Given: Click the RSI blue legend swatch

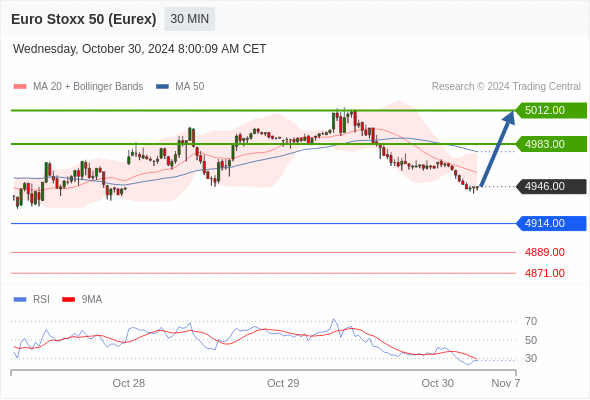Looking at the screenshot, I should pyautogui.click(x=20, y=300).
